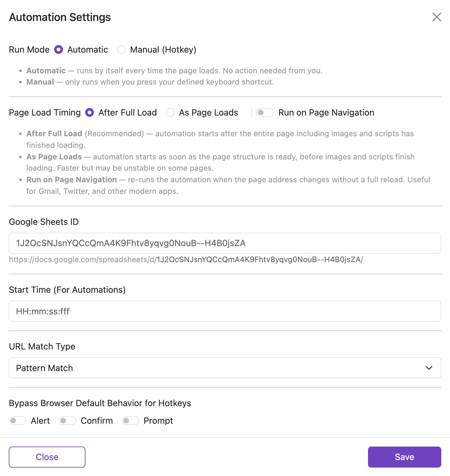
Task: Enable the Prompt bypass toggle
Action: click(x=130, y=421)
